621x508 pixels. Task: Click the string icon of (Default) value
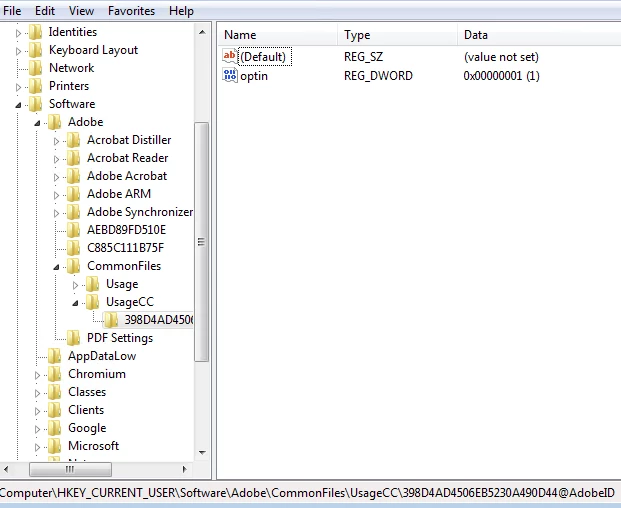230,56
